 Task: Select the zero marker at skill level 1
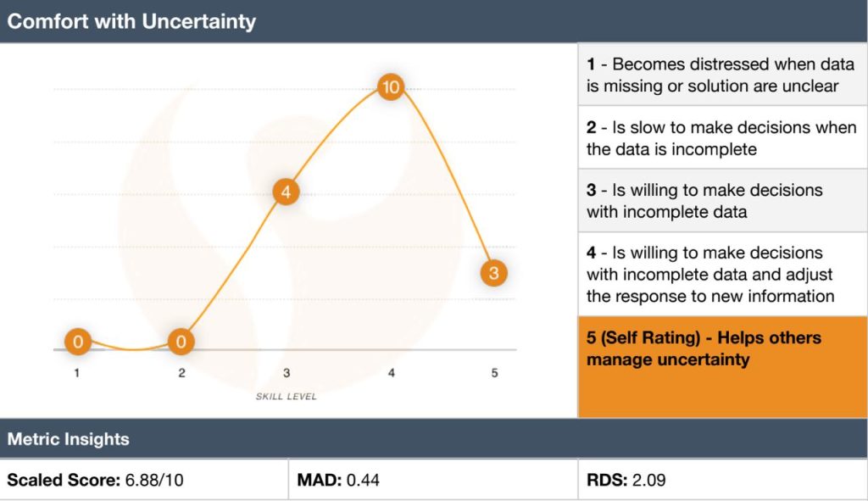tap(77, 342)
